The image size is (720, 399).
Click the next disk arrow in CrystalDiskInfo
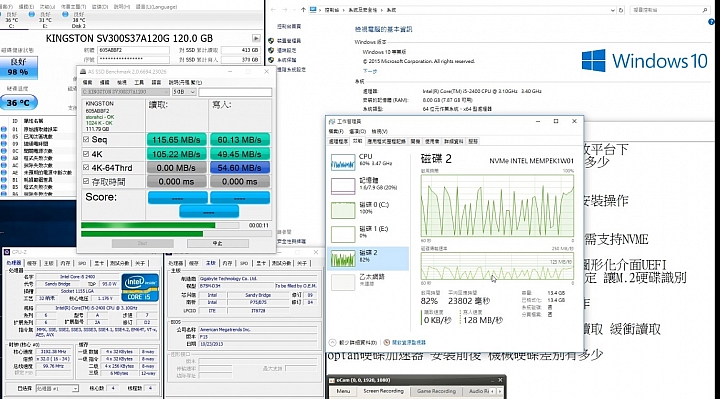(256, 39)
